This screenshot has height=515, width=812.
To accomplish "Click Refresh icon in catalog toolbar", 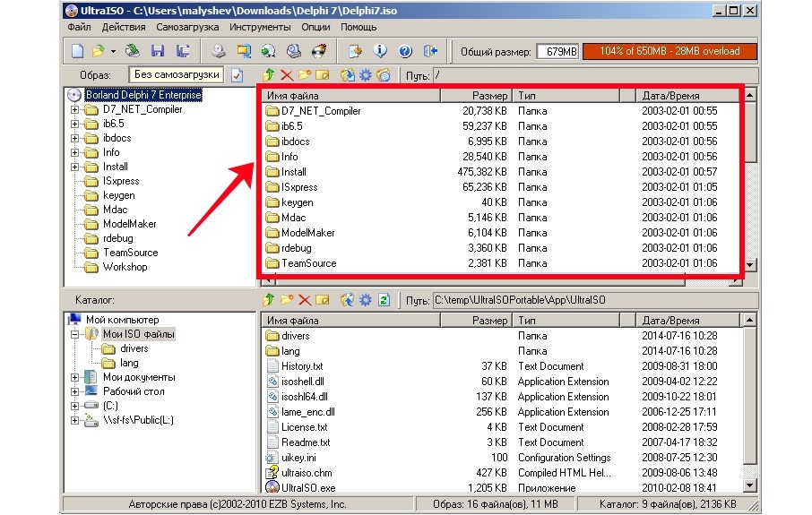I will coord(384,300).
